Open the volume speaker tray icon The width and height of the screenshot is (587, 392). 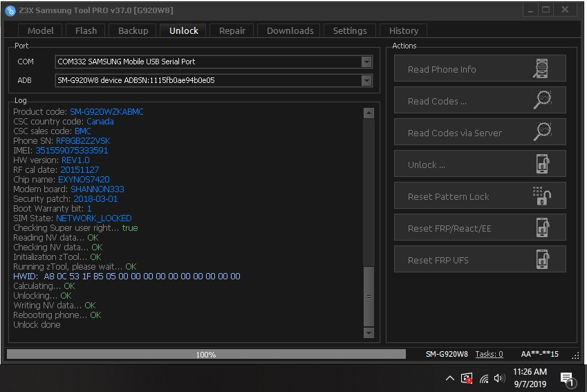point(499,379)
